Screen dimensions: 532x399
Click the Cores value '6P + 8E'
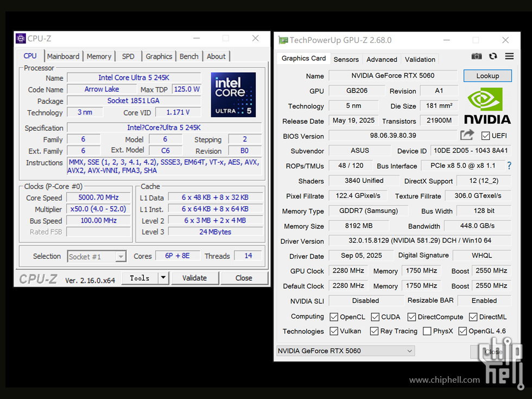click(x=177, y=256)
